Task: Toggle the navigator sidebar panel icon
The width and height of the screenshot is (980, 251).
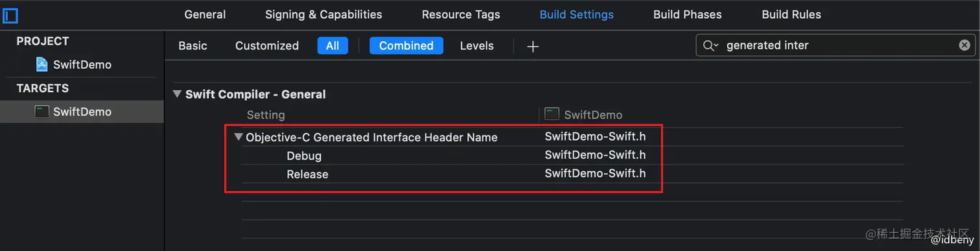Action: click(10, 15)
